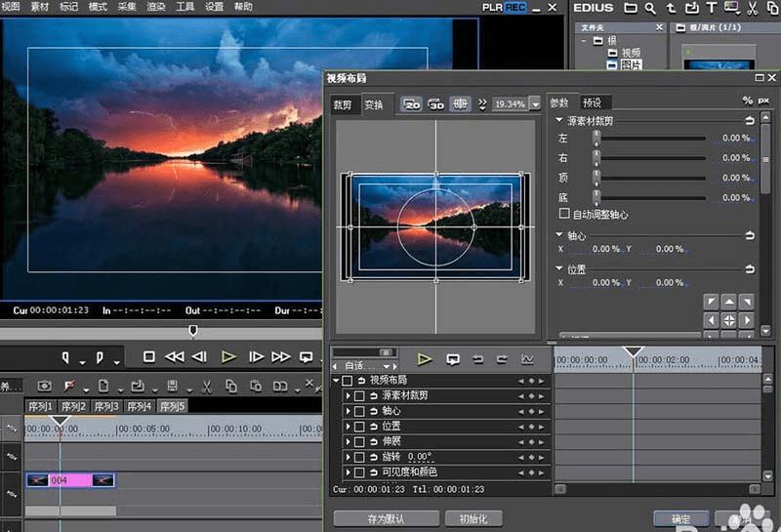Click the rewind button in player controls
The width and height of the screenshot is (781, 532).
(175, 357)
